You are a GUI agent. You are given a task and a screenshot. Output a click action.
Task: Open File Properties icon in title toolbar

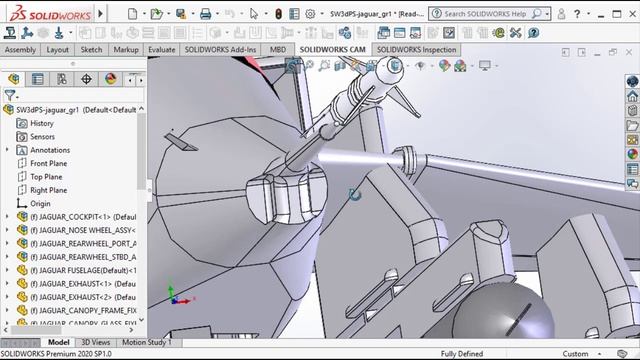[x=294, y=14]
